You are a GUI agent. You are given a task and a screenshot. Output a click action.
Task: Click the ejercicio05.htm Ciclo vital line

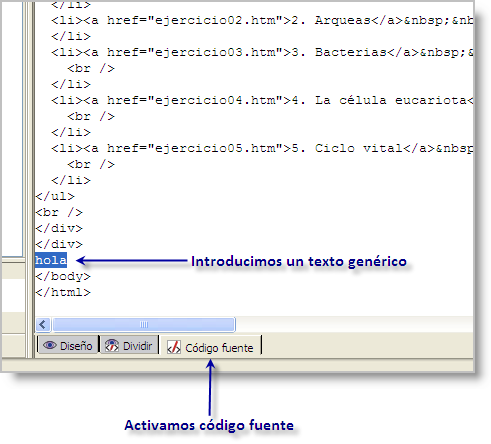[262, 148]
